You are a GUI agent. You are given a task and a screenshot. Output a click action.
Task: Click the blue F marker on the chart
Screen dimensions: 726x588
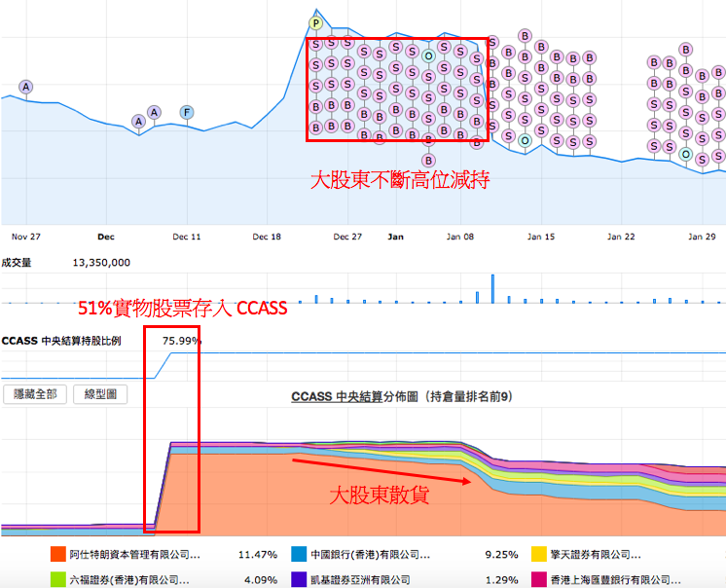tap(186, 112)
